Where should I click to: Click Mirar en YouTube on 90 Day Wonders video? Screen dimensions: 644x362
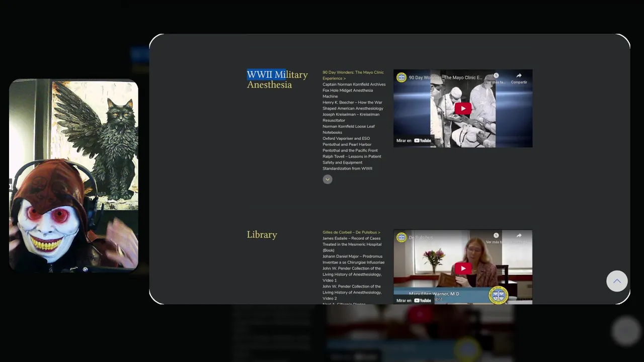(414, 141)
